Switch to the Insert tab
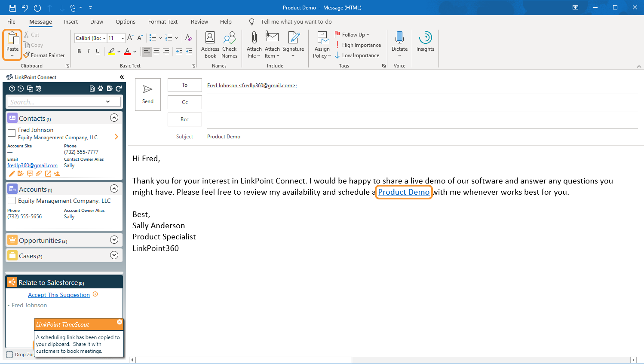The height and width of the screenshot is (364, 644). 71,21
